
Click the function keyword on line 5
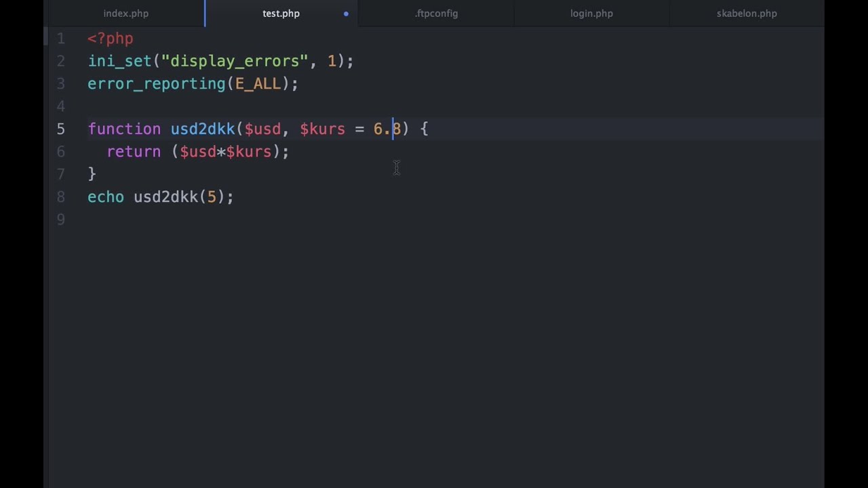pos(124,129)
